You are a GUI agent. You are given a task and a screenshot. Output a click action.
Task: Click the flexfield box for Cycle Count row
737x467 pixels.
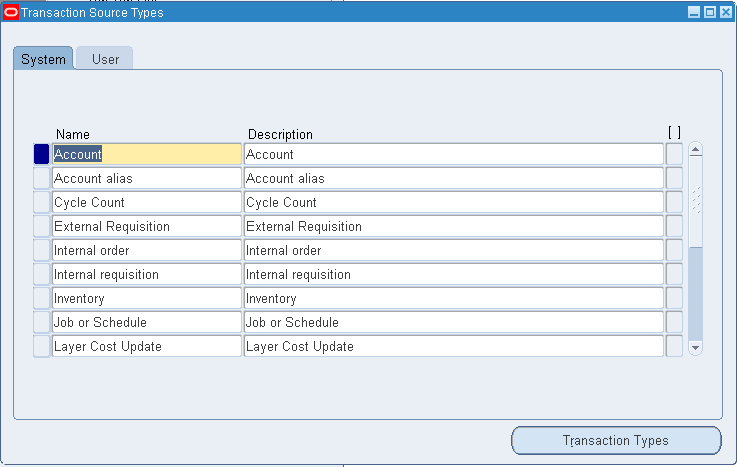674,202
